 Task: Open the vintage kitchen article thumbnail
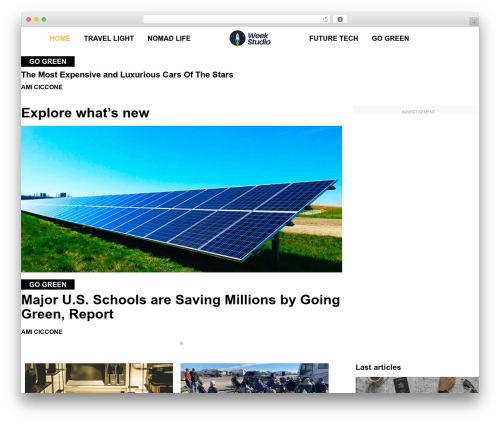point(99,378)
